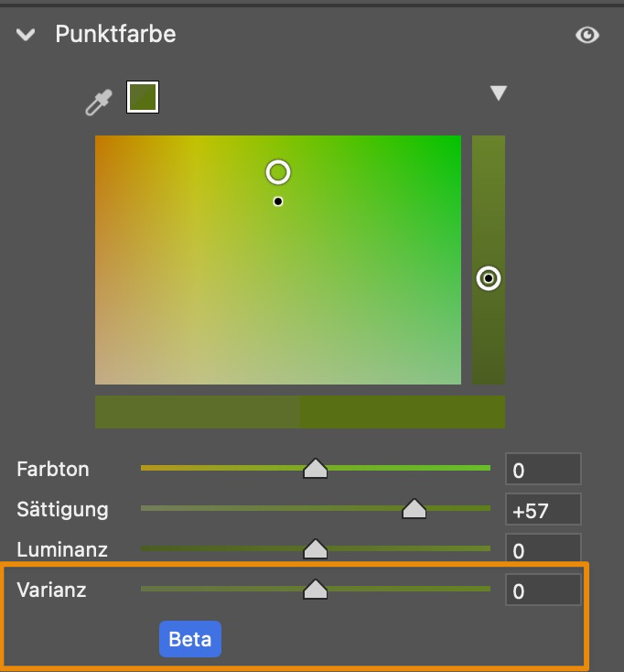The width and height of the screenshot is (624, 672).
Task: Click the disclosure triangle above the color field
Action: click(498, 92)
